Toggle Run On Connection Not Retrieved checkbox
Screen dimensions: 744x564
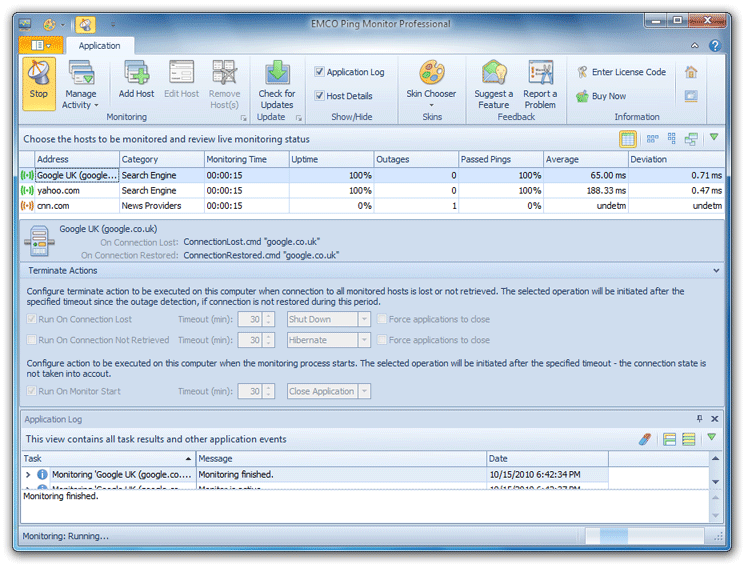point(31,340)
